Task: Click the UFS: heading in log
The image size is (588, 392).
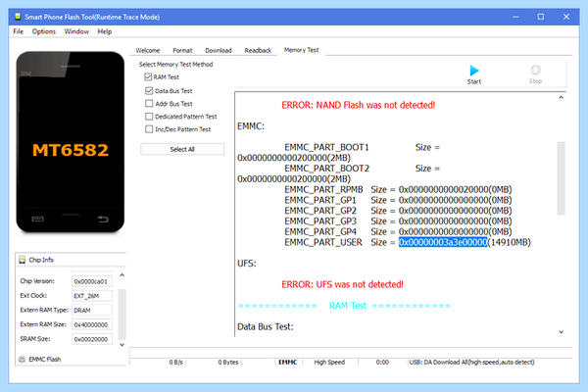Action: coord(247,264)
